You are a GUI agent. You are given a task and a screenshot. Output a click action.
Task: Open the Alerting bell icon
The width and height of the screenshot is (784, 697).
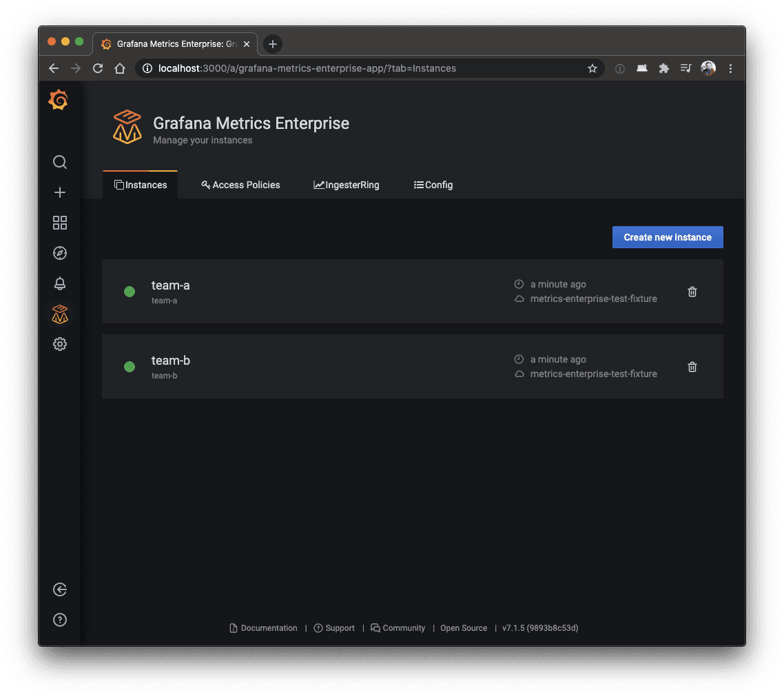60,283
